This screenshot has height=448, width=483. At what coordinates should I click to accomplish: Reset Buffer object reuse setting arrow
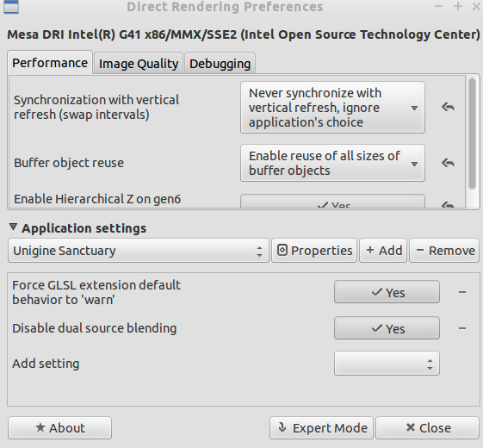[448, 163]
